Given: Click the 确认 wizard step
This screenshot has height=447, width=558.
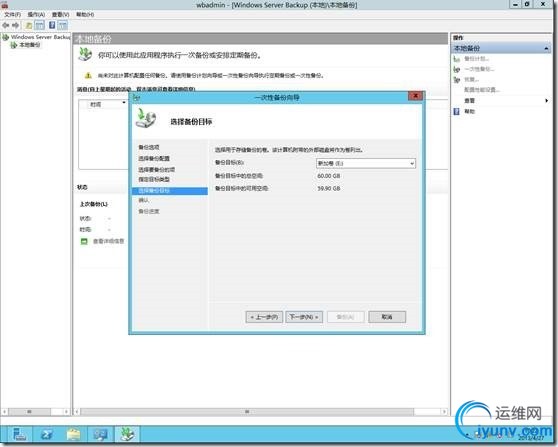Looking at the screenshot, I should tap(143, 200).
